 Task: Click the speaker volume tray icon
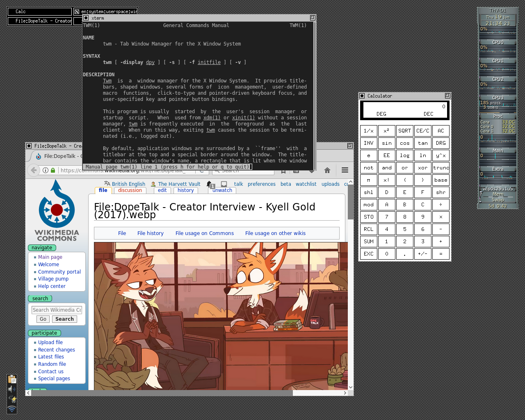coord(12,389)
